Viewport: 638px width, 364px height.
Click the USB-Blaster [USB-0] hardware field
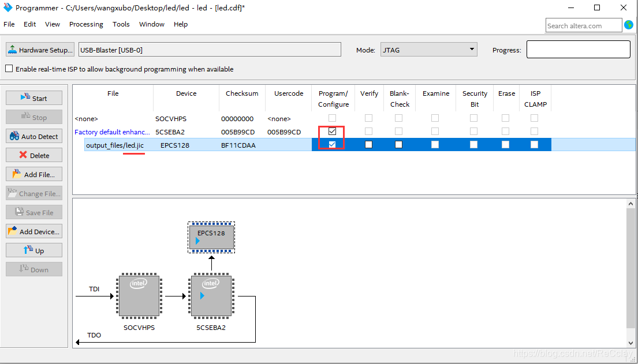coord(210,50)
